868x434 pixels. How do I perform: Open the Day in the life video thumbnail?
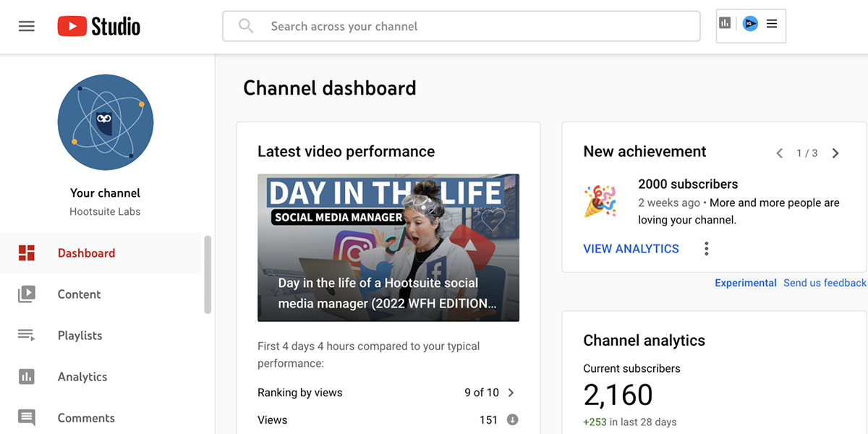click(x=388, y=247)
